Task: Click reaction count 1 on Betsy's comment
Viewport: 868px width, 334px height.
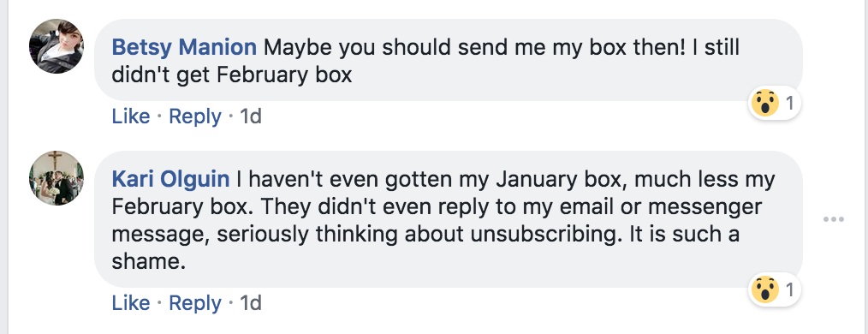Action: [x=790, y=103]
